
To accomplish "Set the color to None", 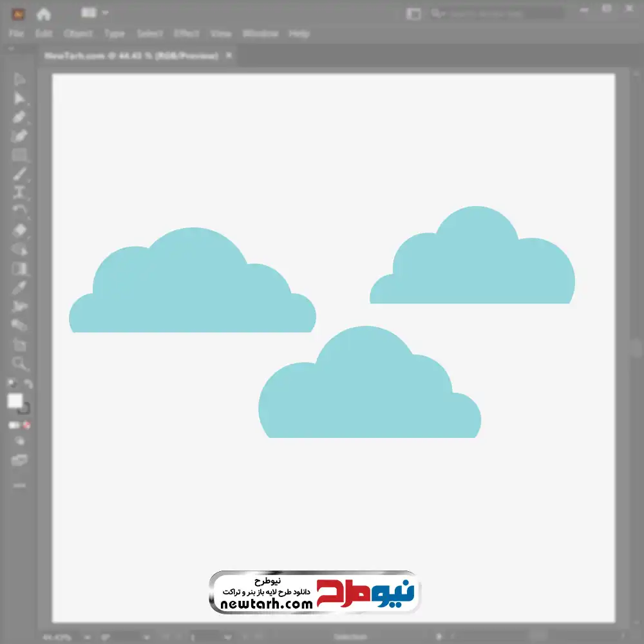I will (x=28, y=425).
